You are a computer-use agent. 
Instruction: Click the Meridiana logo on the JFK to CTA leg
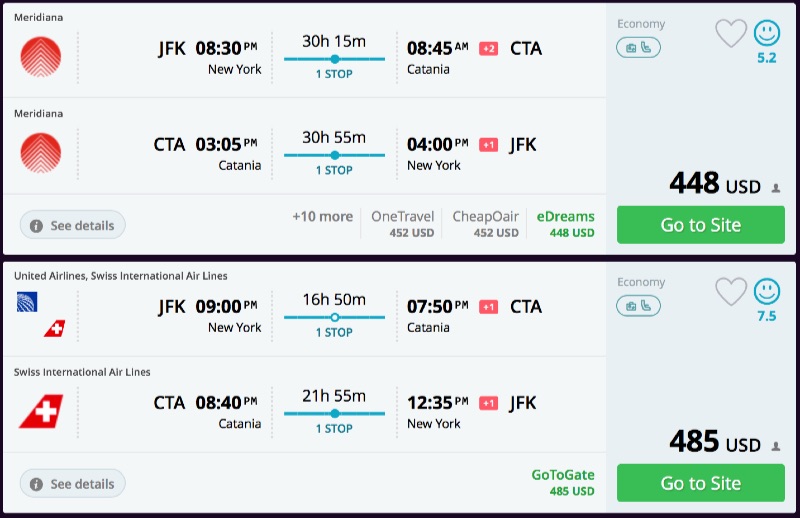click(40, 56)
